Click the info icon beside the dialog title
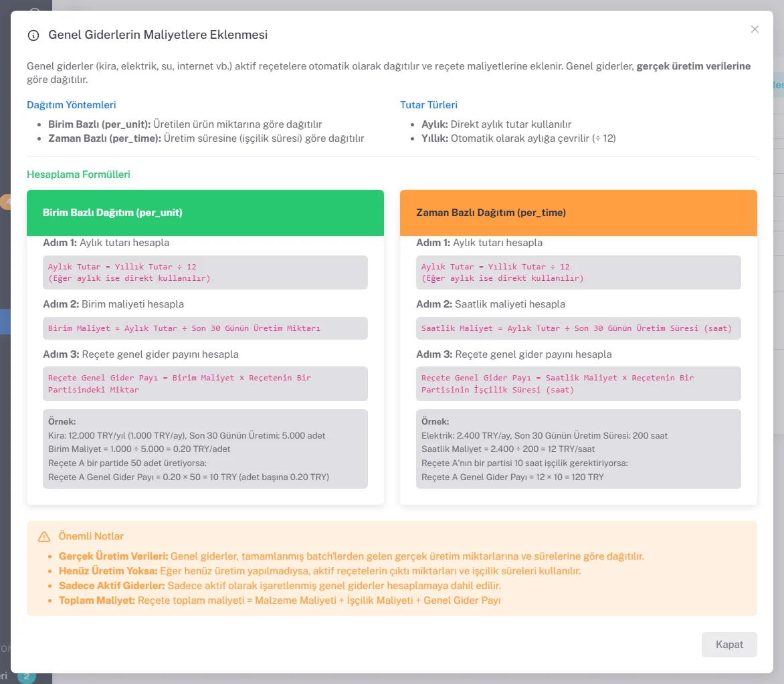The width and height of the screenshot is (784, 684). point(33,35)
